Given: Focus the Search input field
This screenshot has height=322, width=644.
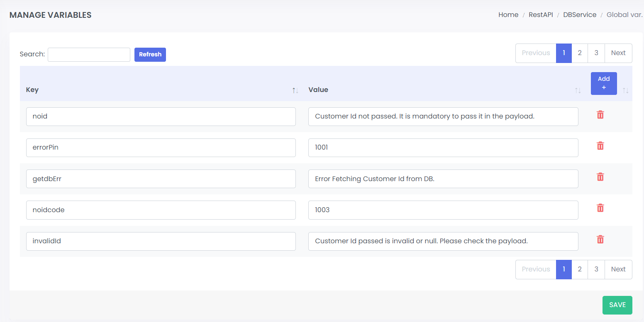Looking at the screenshot, I should click(89, 55).
